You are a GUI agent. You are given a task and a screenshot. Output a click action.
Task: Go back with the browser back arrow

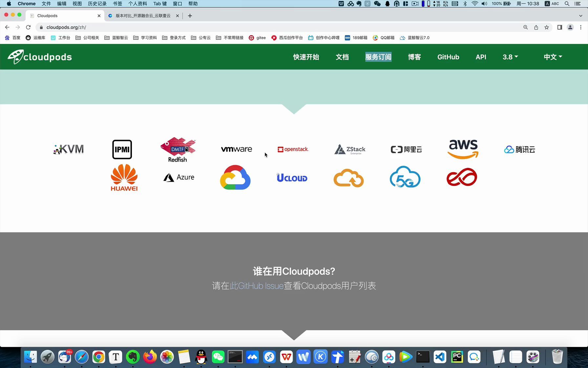tap(7, 27)
